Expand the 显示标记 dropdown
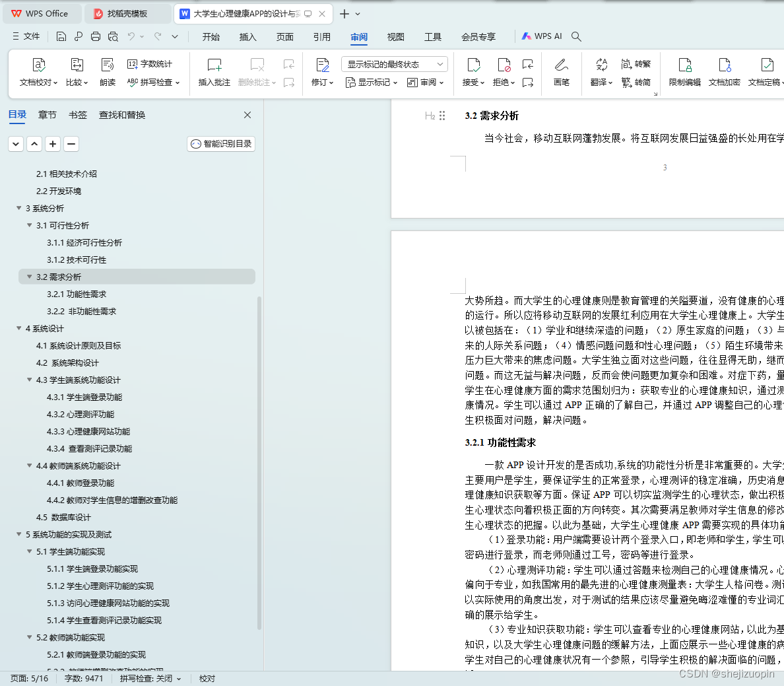Viewport: 784px width, 686px height. pos(372,82)
